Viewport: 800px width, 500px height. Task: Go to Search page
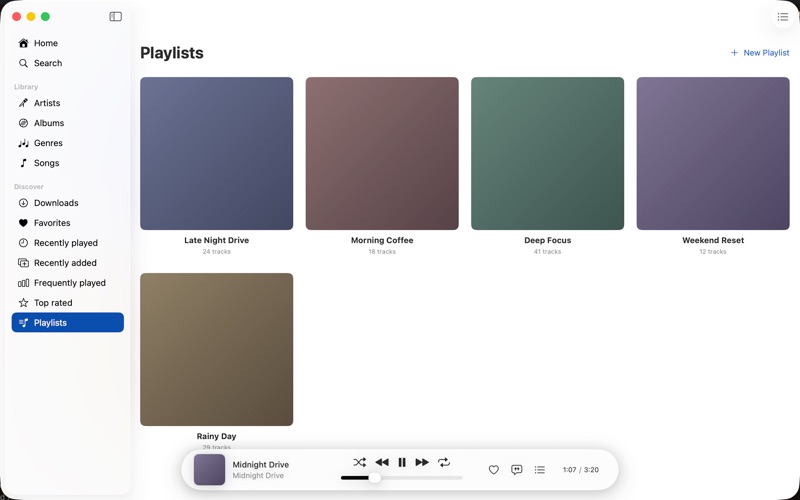pyautogui.click(x=68, y=63)
